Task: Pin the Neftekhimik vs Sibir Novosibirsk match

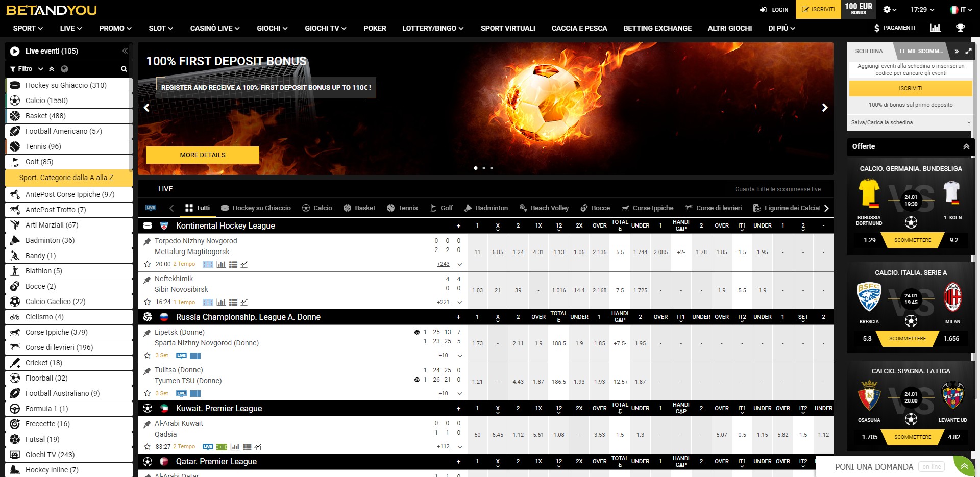Action: tap(147, 279)
